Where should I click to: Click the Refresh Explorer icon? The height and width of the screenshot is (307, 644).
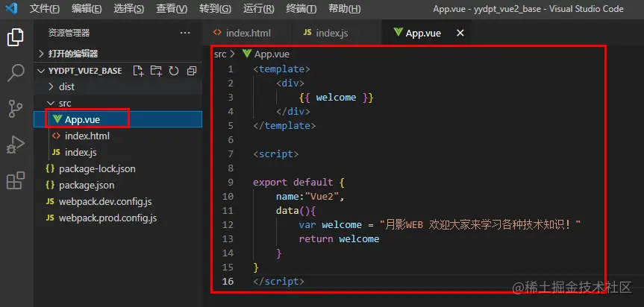(x=174, y=71)
